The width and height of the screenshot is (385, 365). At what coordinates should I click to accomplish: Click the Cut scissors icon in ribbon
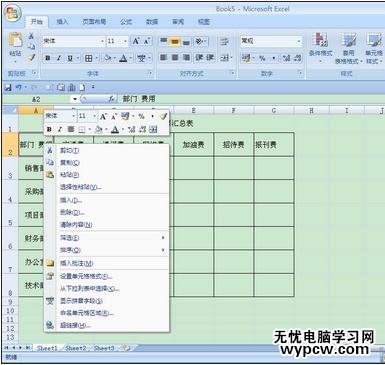click(31, 36)
